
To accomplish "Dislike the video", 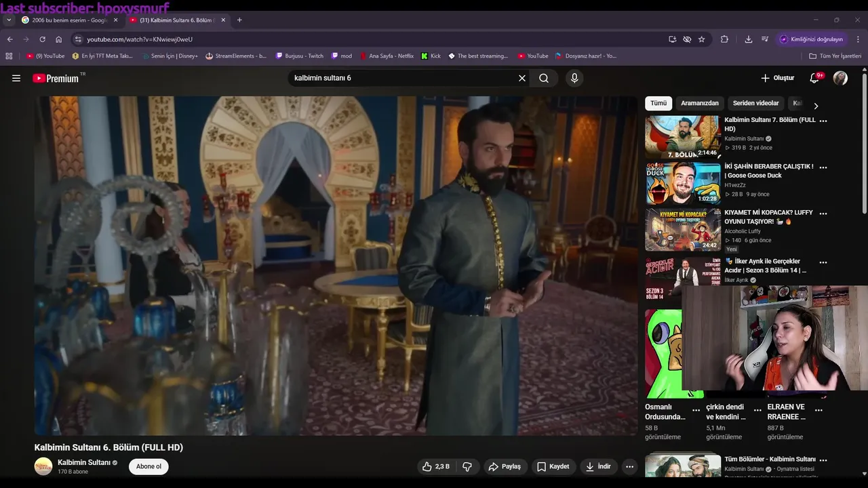I will click(467, 466).
